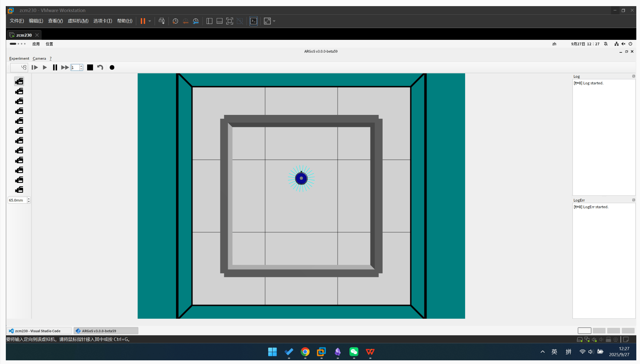The width and height of the screenshot is (640, 364).
Task: Expand the VM power options dropdown arrow
Action: [150, 21]
